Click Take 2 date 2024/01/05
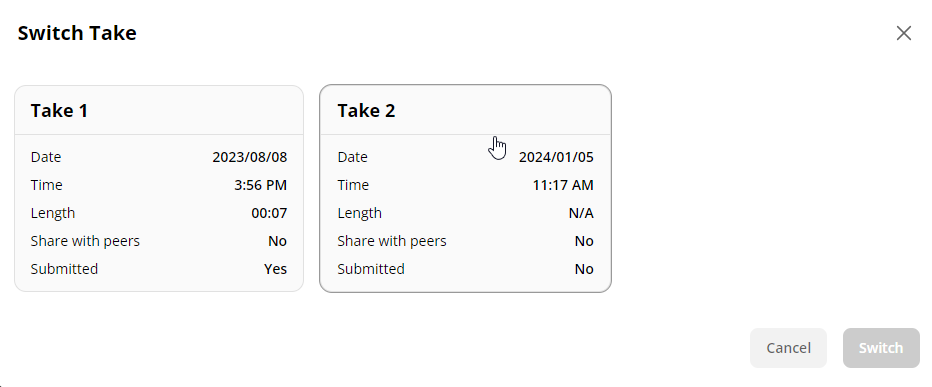This screenshot has width=932, height=387. tap(556, 157)
